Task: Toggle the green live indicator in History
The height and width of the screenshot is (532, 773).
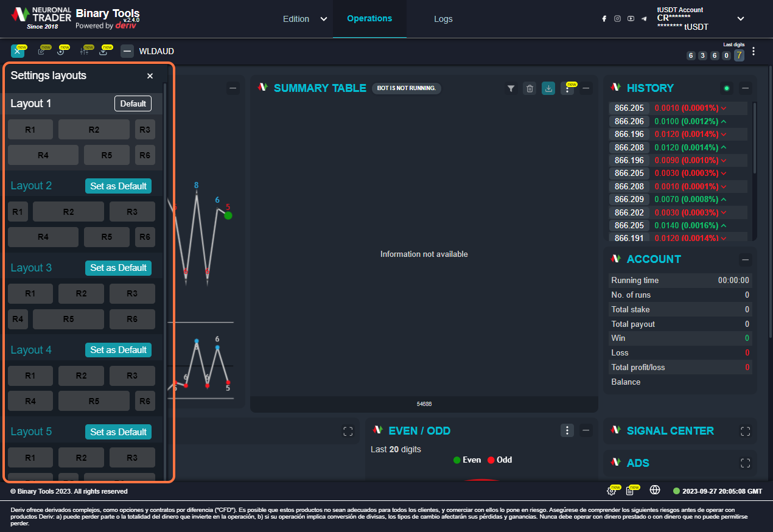Action: pos(726,89)
